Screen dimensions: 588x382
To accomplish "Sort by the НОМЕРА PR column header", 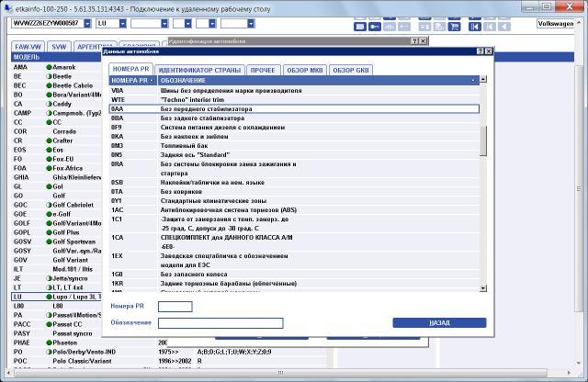I will 133,81.
